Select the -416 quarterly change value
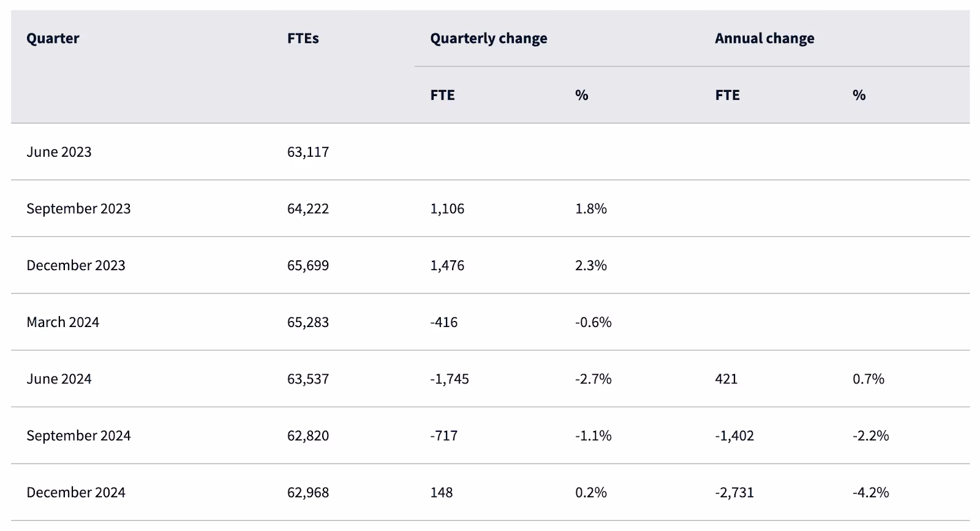This screenshot has width=980, height=531. coord(443,322)
